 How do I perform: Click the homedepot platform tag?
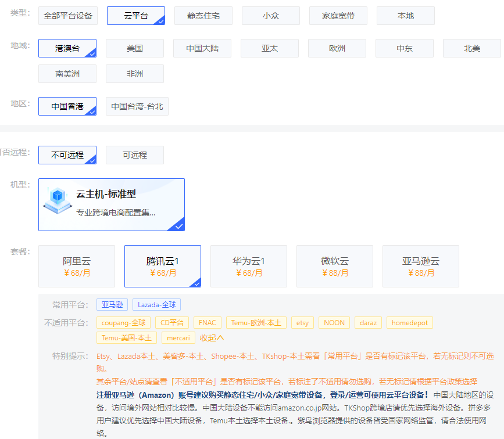click(410, 322)
